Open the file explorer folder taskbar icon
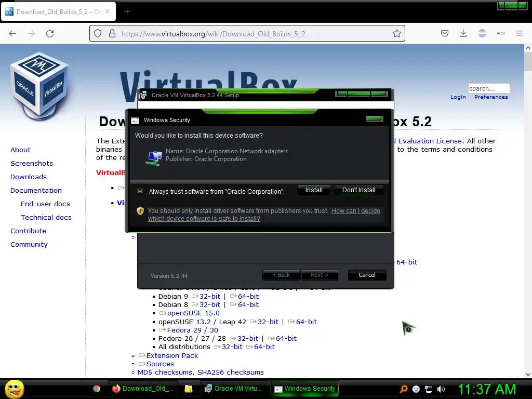The width and height of the screenshot is (532, 399). click(x=188, y=389)
